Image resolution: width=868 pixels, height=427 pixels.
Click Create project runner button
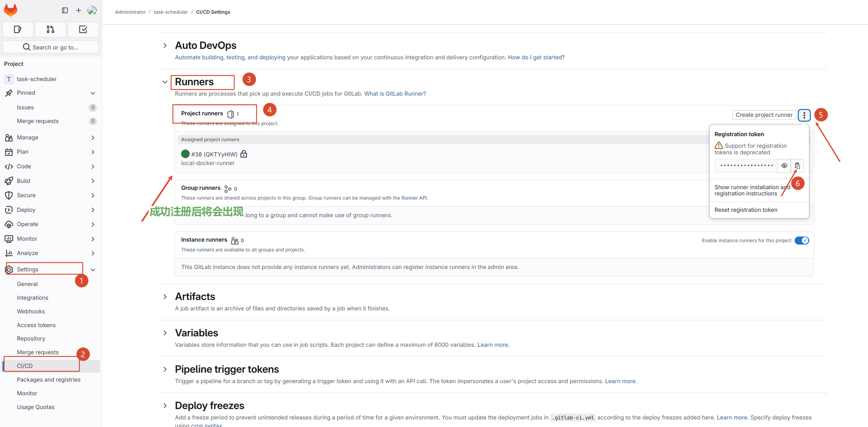click(764, 115)
